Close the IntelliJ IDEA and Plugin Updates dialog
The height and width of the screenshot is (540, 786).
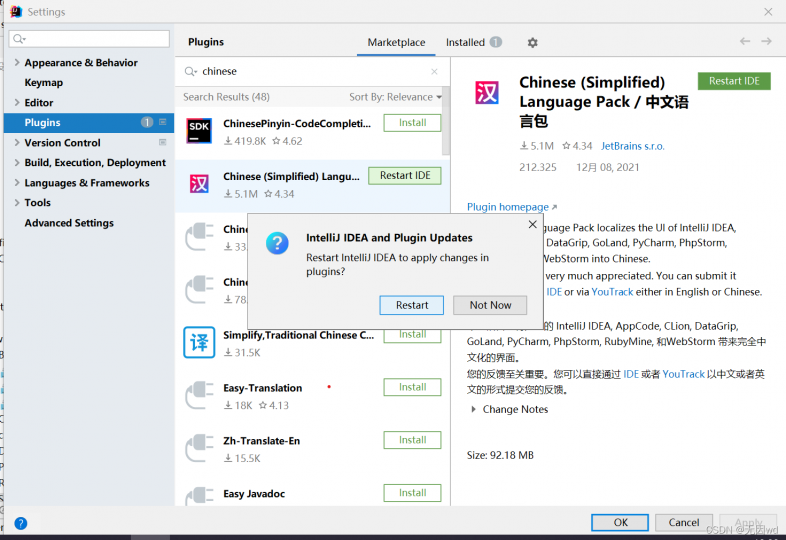click(532, 225)
